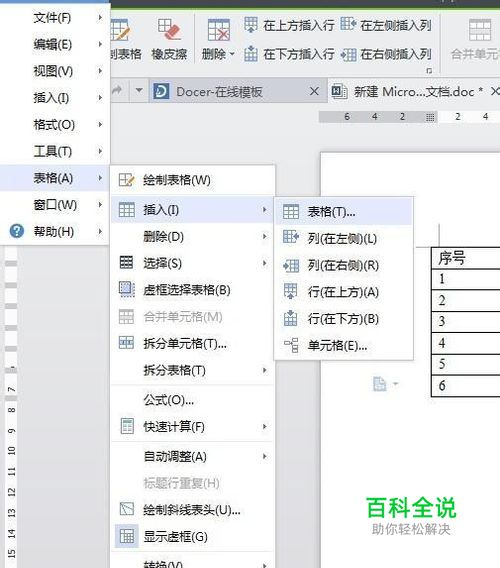
Task: Expand the 格式(O) submenu arrow
Action: coord(100,124)
